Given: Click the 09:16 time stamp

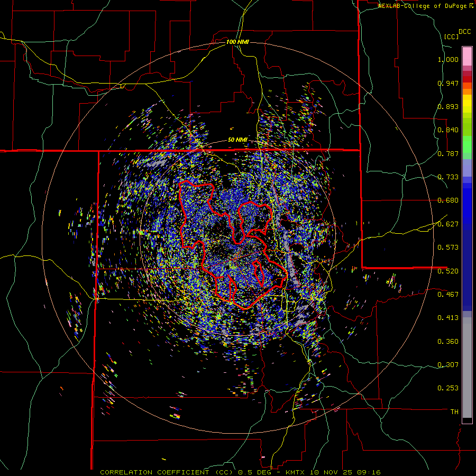Looking at the screenshot, I should point(370,472).
